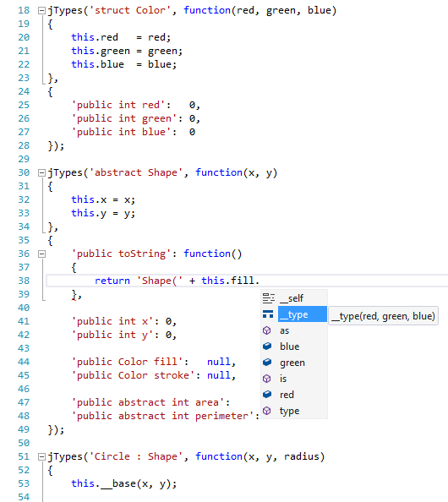
Task: Pick 'is' from the completion list
Action: pos(294,379)
